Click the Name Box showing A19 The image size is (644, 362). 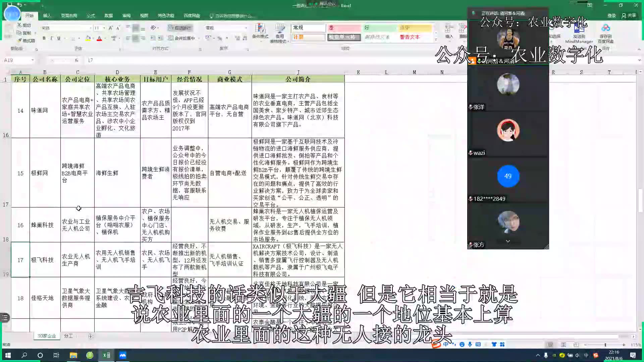(17, 60)
